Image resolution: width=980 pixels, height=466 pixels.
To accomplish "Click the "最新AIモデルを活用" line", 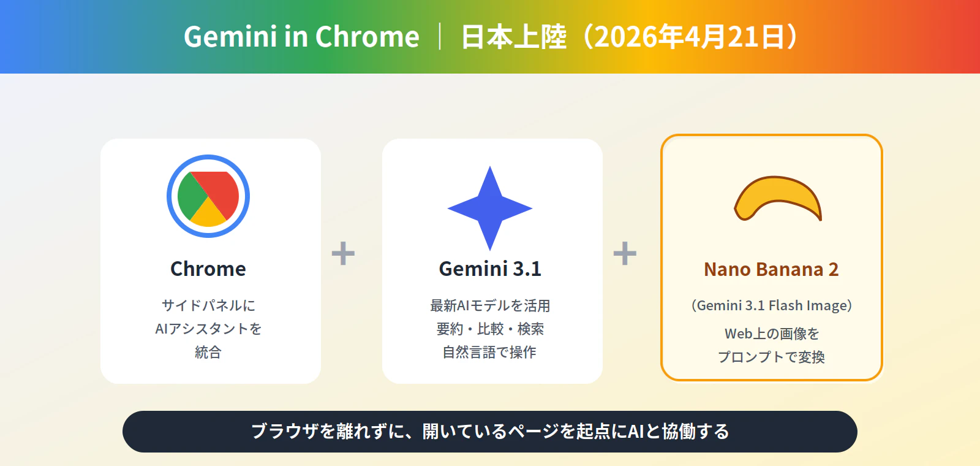I will (490, 305).
